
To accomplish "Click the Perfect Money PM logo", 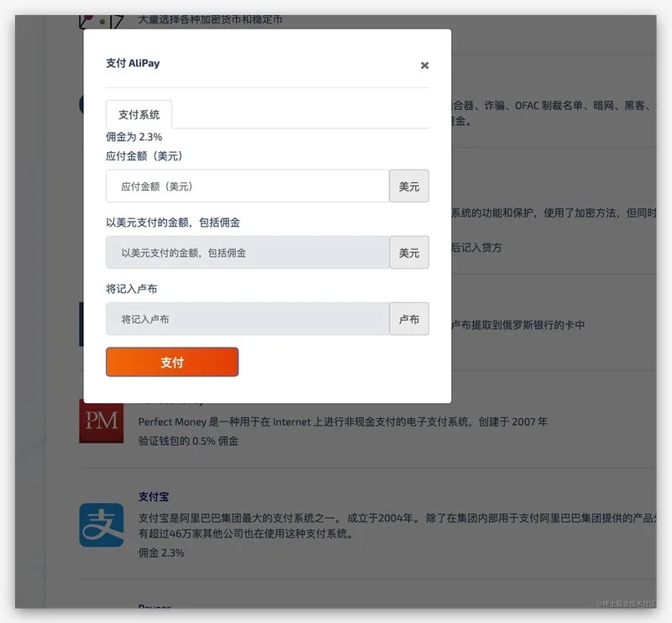I will tap(101, 421).
